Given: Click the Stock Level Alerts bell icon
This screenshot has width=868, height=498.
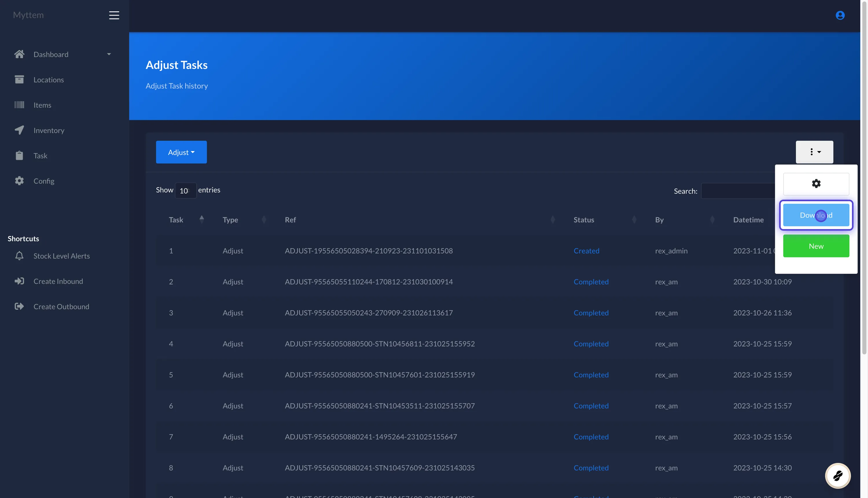Looking at the screenshot, I should click(19, 256).
